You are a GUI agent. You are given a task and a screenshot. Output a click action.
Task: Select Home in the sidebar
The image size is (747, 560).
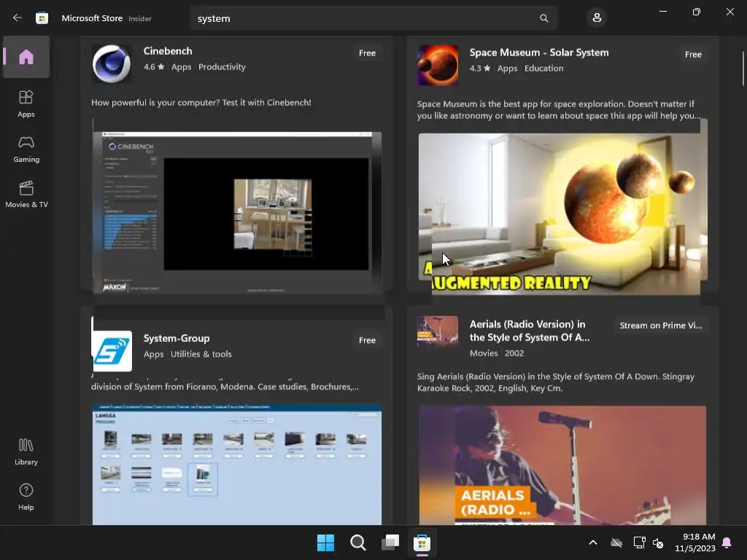(x=26, y=57)
